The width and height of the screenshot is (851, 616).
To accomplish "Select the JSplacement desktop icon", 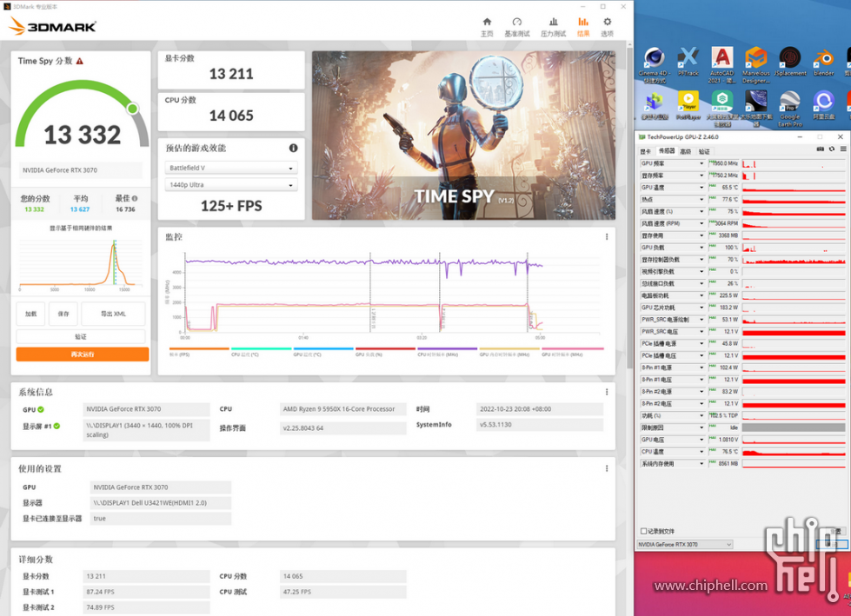I will click(790, 62).
